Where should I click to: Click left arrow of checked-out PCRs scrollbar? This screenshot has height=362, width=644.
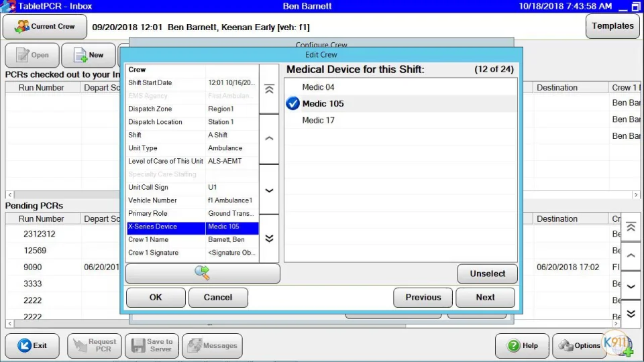[x=10, y=195]
